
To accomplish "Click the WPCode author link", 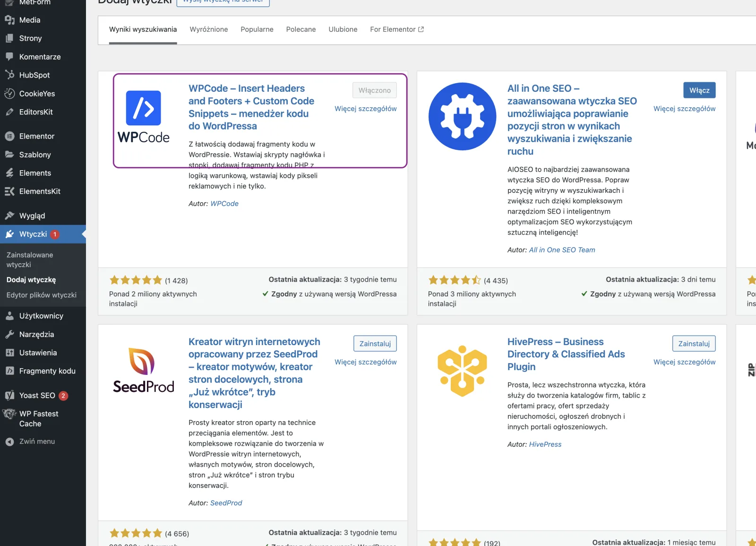I will 224,204.
